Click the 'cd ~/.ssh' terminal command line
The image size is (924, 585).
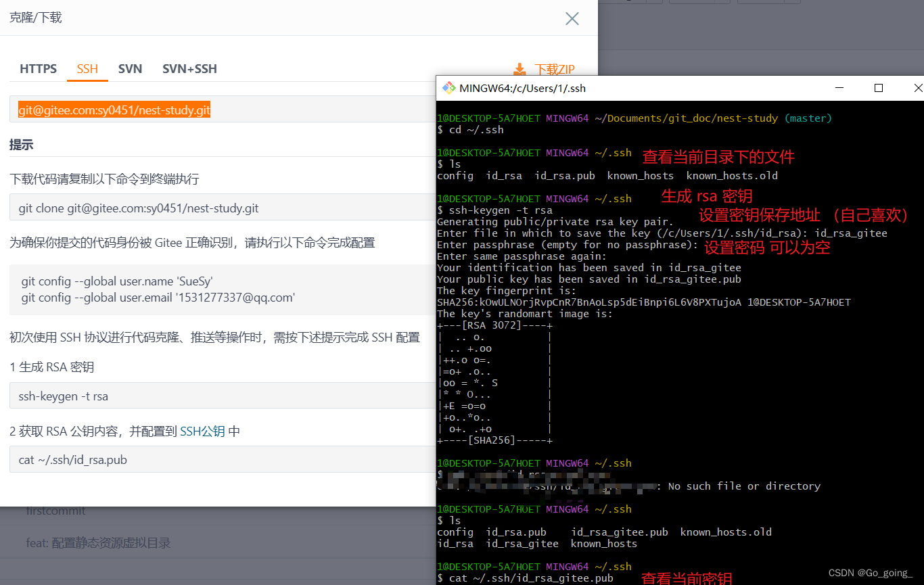tap(470, 130)
